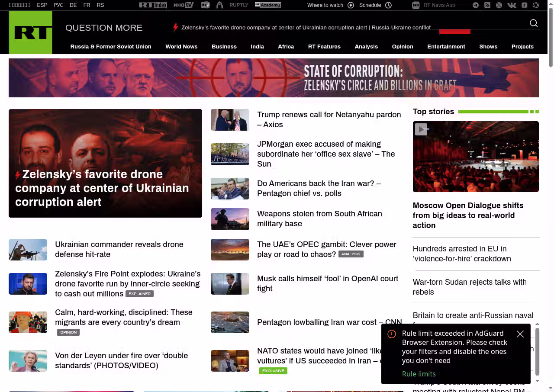The width and height of the screenshot is (554, 392).
Task: Open the VK social icon
Action: tap(512, 5)
